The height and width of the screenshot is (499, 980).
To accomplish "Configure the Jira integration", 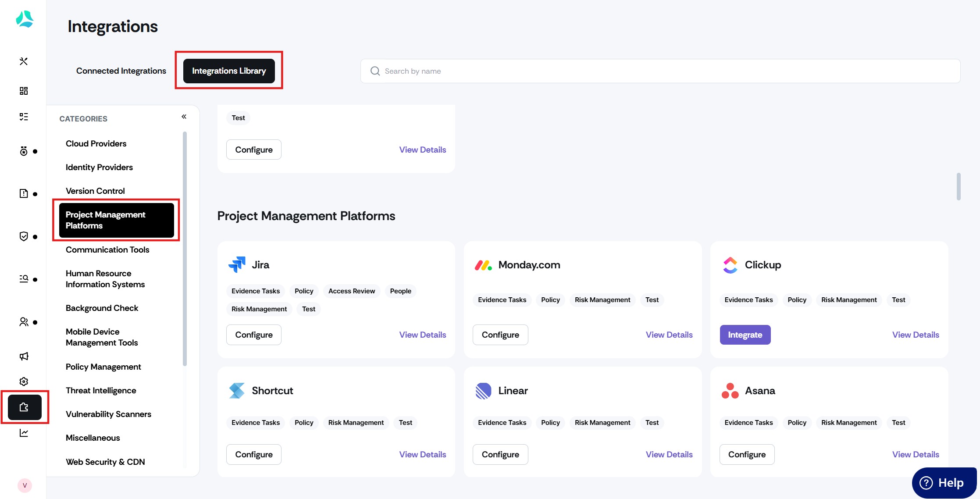I will (x=254, y=335).
